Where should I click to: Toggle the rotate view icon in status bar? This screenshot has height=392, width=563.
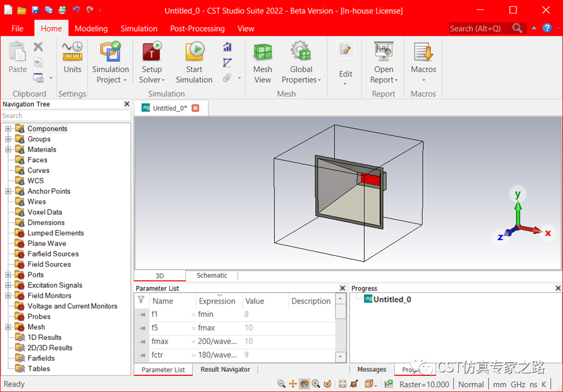point(304,384)
